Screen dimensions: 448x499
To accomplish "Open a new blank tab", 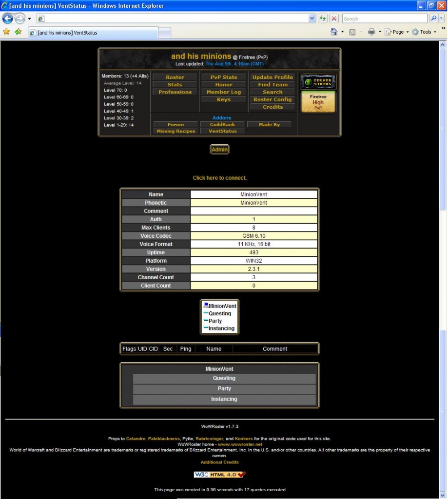I will pos(164,33).
